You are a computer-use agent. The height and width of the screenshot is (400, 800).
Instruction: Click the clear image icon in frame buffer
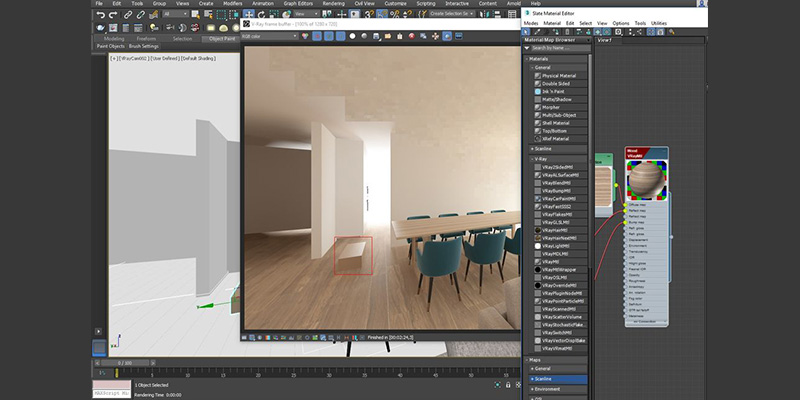(400, 36)
